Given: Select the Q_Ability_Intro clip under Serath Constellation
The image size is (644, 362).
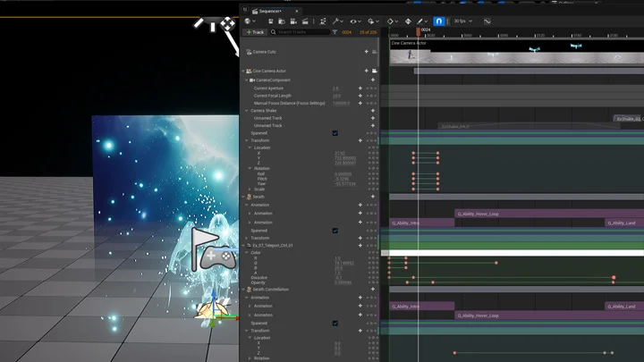Looking at the screenshot, I should click(422, 307).
